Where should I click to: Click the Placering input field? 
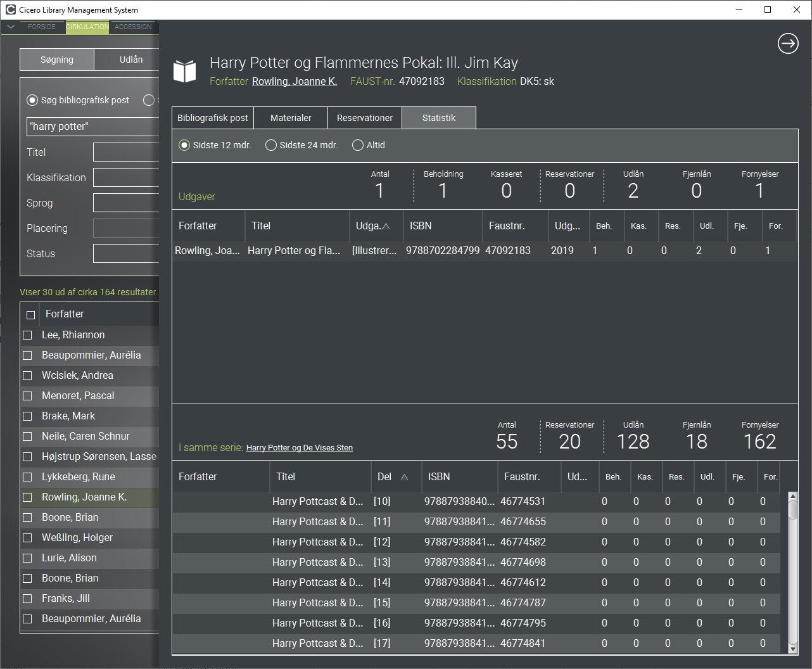(126, 228)
